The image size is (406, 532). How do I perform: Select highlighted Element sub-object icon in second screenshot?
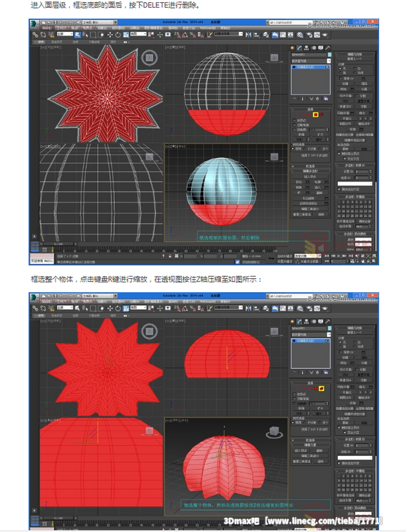(x=321, y=389)
